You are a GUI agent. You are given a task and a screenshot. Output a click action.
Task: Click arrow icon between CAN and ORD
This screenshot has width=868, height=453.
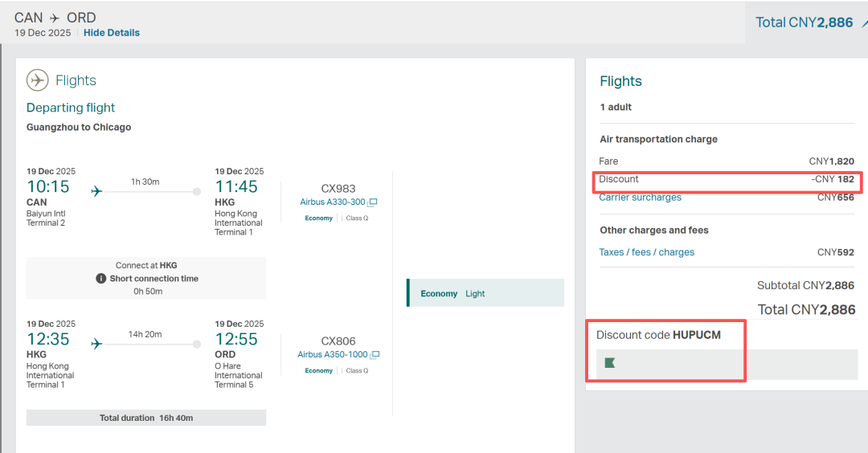pos(55,18)
